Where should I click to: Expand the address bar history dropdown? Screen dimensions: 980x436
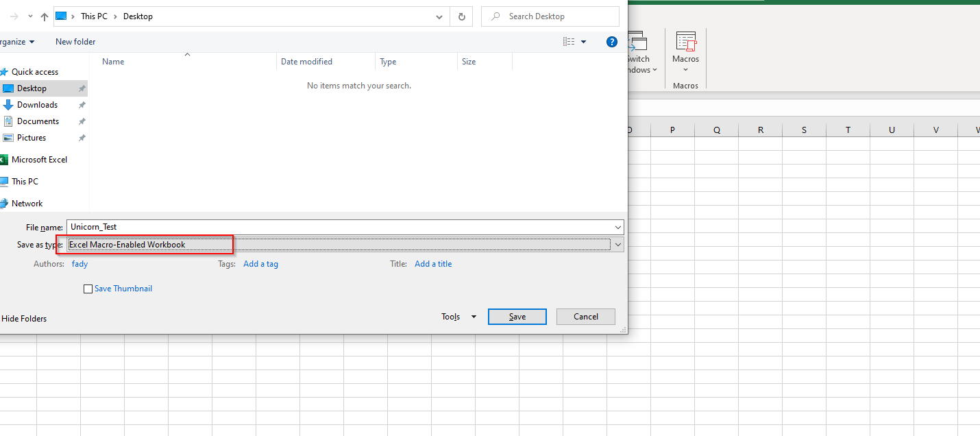pyautogui.click(x=439, y=16)
